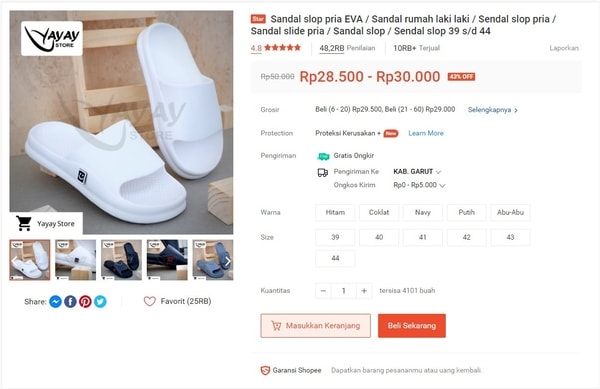Image resolution: width=600 pixels, height=389 pixels.
Task: Click Beli Sekarang button
Action: [412, 326]
